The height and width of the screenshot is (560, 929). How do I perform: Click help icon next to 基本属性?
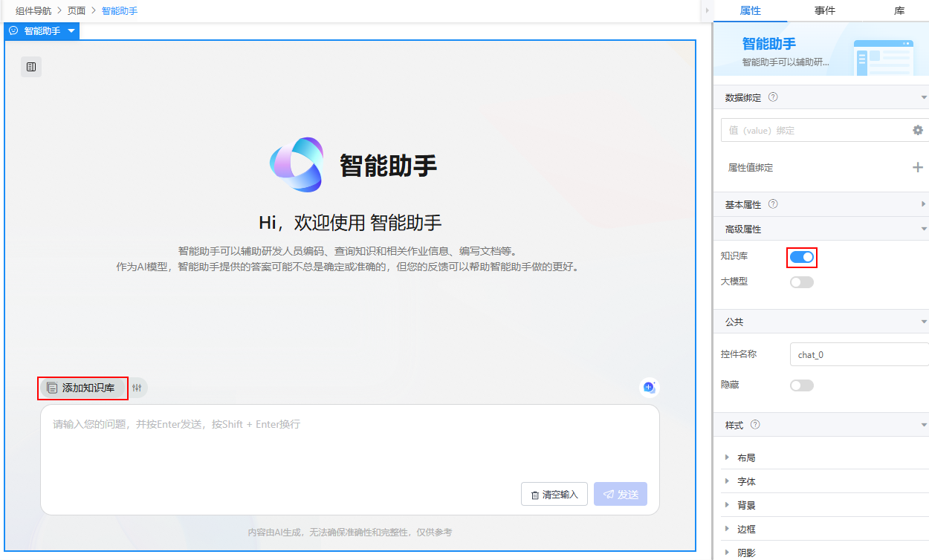click(x=773, y=204)
